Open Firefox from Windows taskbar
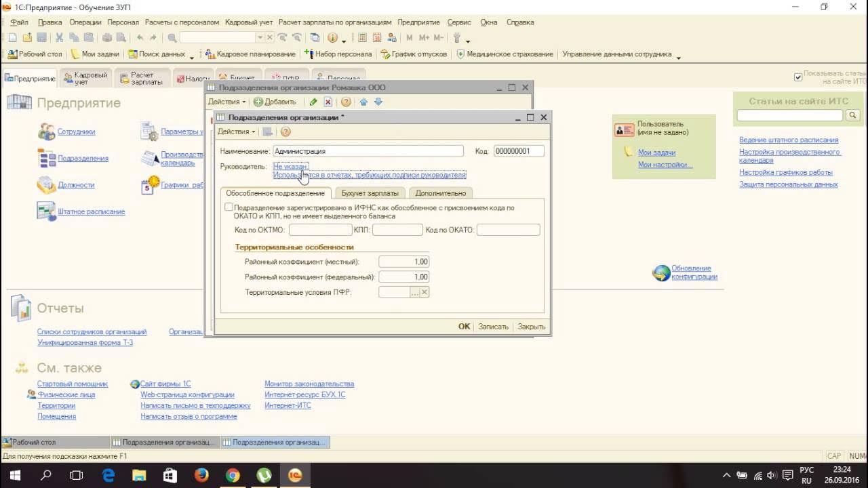 click(x=201, y=476)
